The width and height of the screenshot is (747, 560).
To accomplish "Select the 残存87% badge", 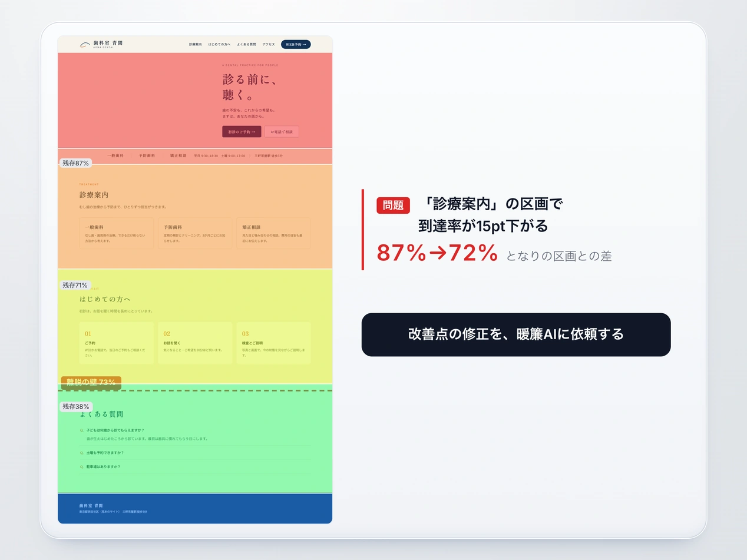I will pos(76,163).
